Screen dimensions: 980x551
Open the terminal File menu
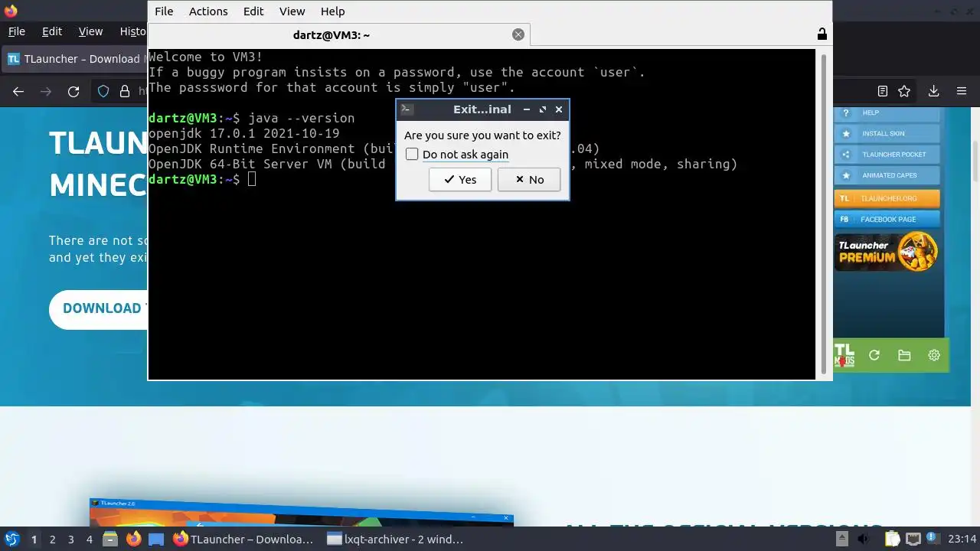tap(164, 11)
